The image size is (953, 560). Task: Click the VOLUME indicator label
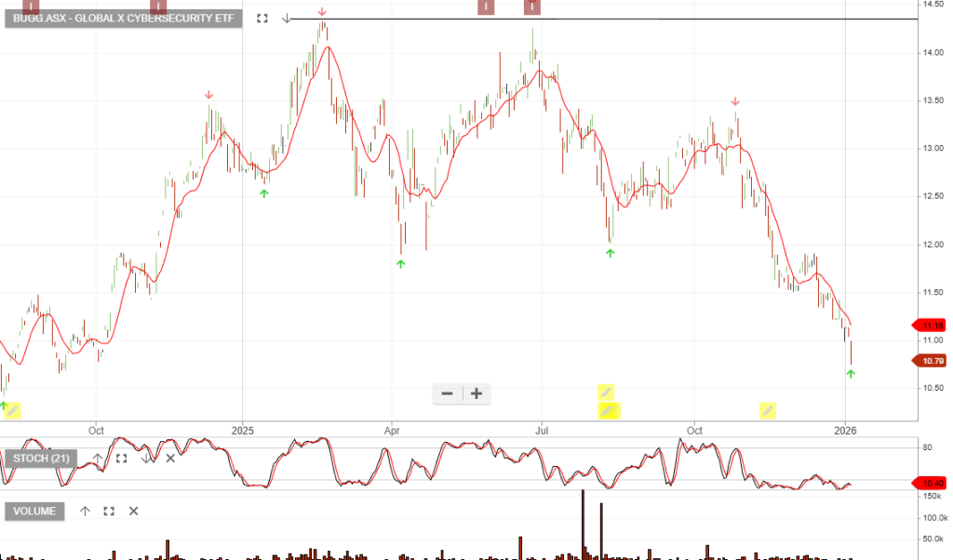35,511
